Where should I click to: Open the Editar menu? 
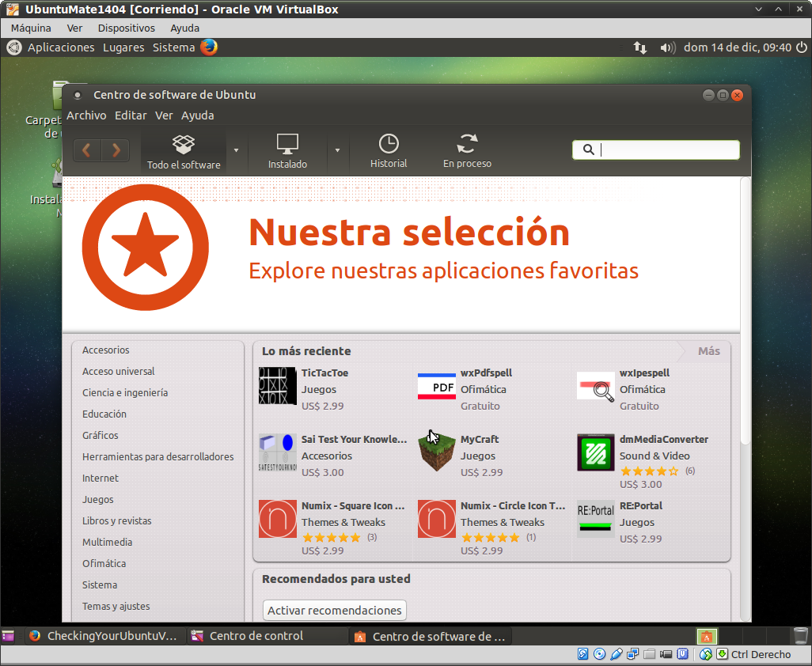[x=131, y=115]
